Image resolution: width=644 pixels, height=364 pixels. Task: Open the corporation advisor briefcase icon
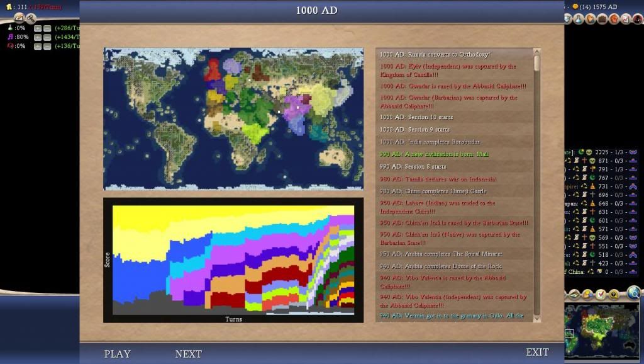[x=602, y=18]
